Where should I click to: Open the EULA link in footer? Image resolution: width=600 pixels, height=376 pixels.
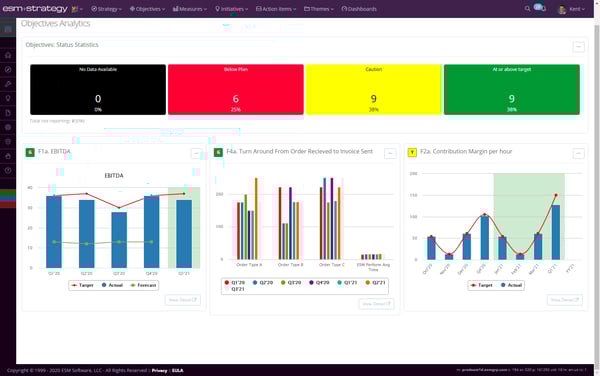click(x=177, y=370)
